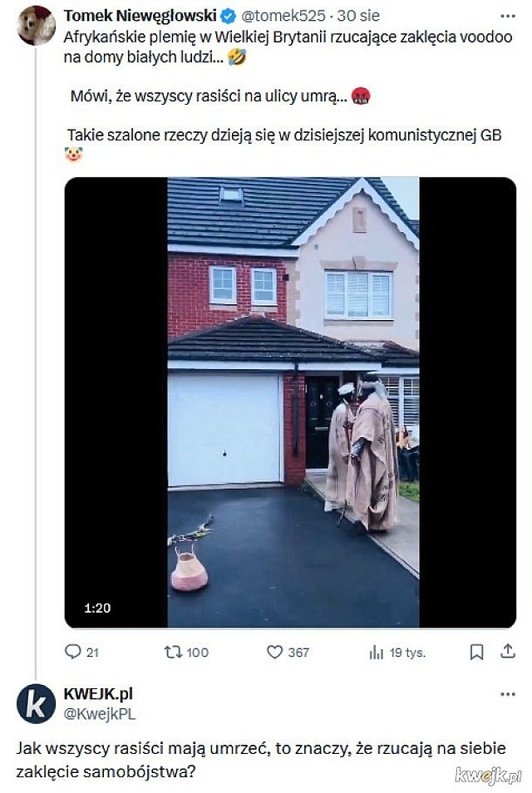
Task: Open the @KwejkPL handle link
Action: click(x=100, y=714)
